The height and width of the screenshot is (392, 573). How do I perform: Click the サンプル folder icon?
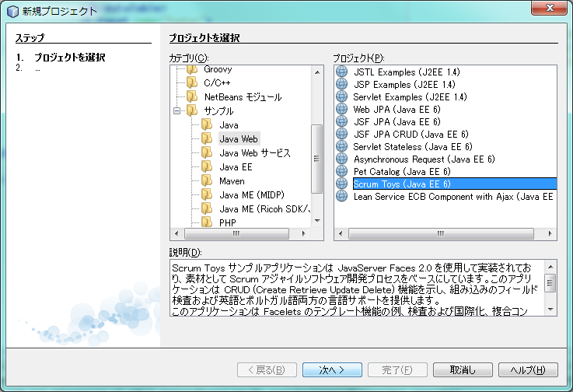pos(192,110)
